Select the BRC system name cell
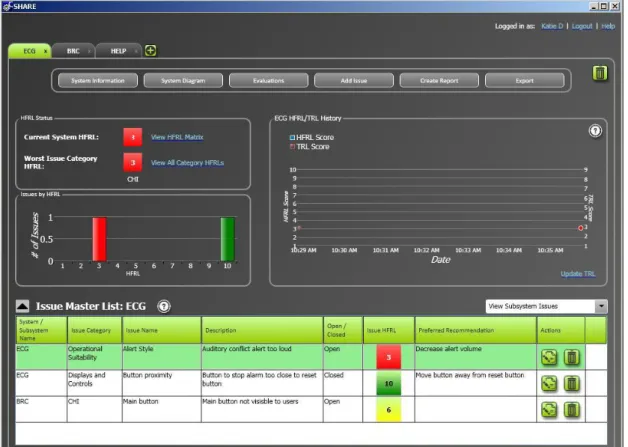The width and height of the screenshot is (628, 447). point(41,410)
